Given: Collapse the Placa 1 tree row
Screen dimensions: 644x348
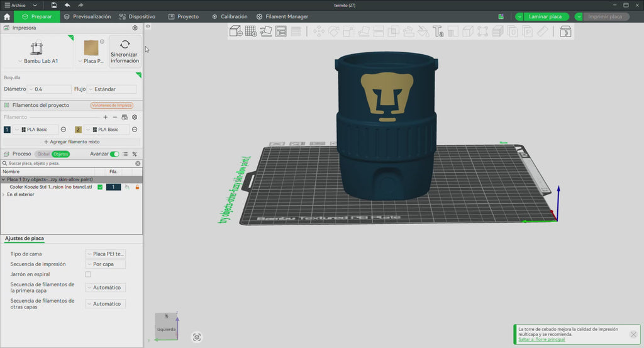Looking at the screenshot, I should click(4, 179).
